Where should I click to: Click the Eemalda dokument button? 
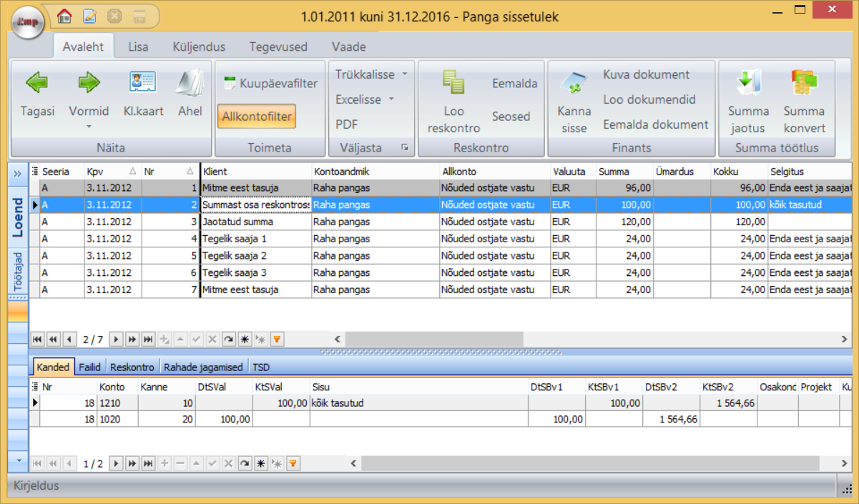[655, 124]
